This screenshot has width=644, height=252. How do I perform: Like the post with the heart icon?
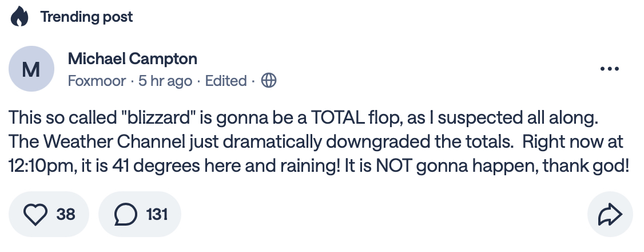pos(37,214)
